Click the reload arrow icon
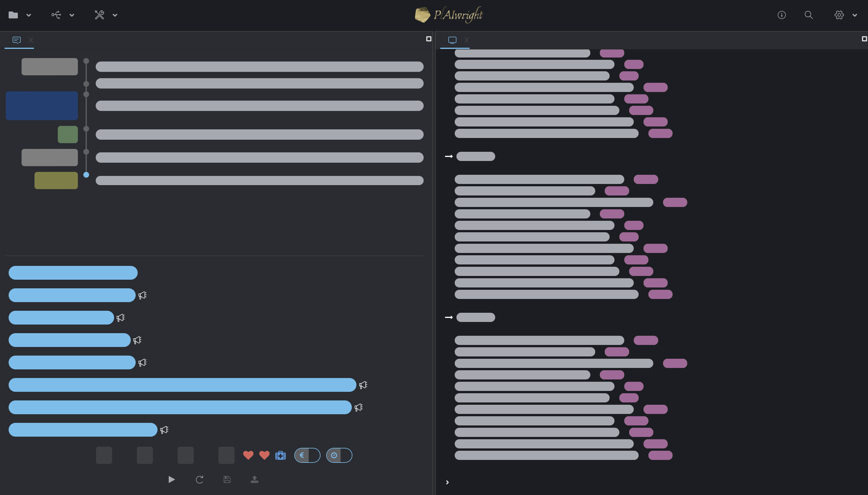This screenshot has width=868, height=495. (x=199, y=479)
